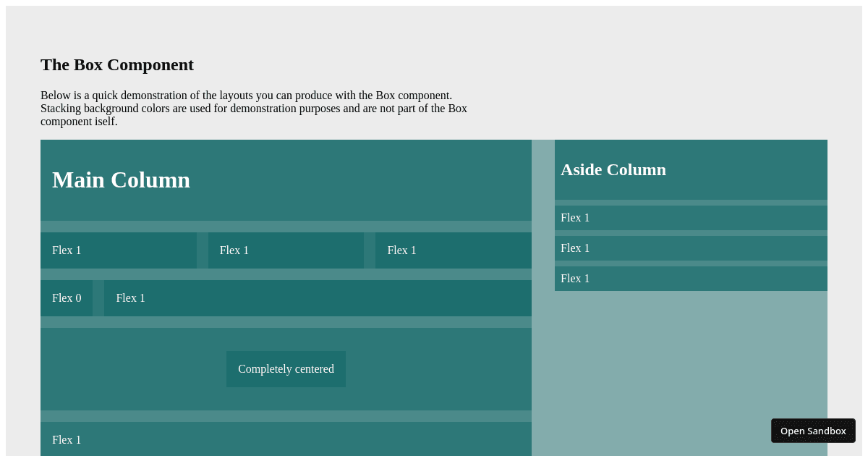Click the Aside Column header block
The height and width of the screenshot is (456, 868).
coord(691,169)
